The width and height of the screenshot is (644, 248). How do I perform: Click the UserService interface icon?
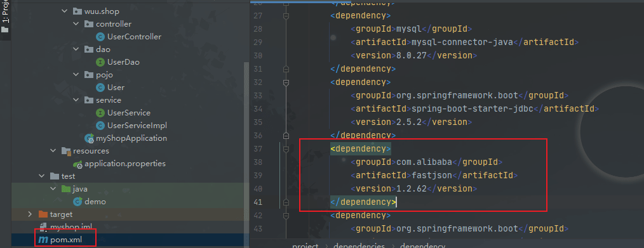click(x=100, y=113)
